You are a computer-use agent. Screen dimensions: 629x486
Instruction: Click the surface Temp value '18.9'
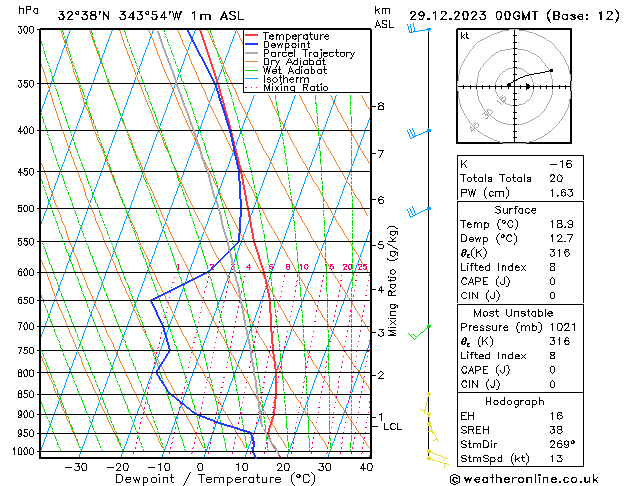(561, 224)
